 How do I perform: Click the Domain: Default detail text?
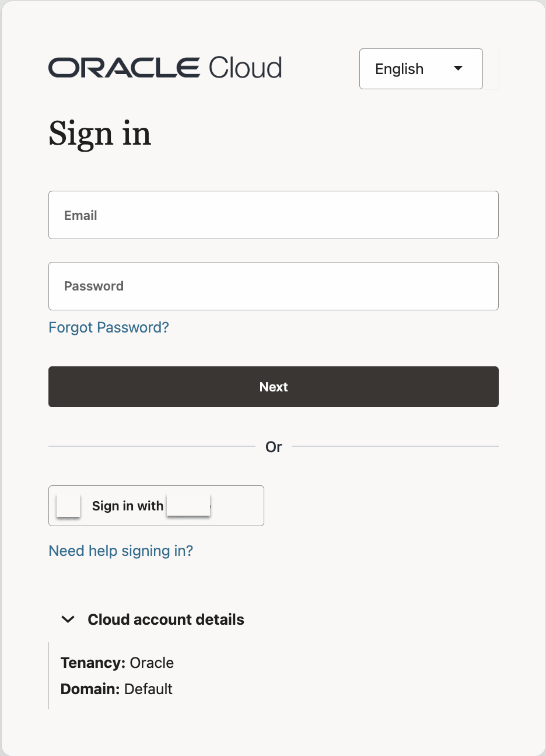point(116,689)
